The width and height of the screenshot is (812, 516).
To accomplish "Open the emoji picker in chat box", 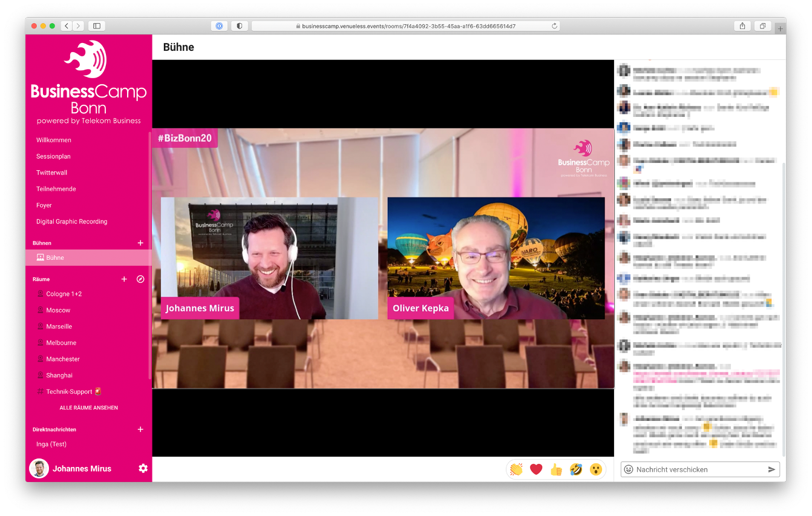I will point(629,469).
